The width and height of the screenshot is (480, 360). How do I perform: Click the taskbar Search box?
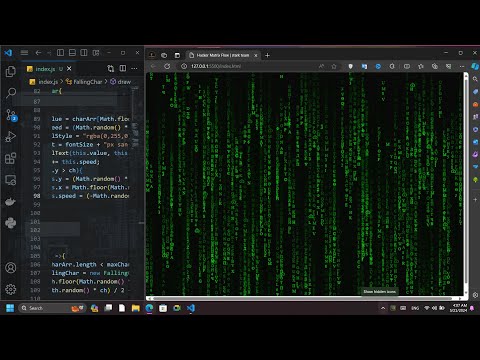(x=52, y=308)
